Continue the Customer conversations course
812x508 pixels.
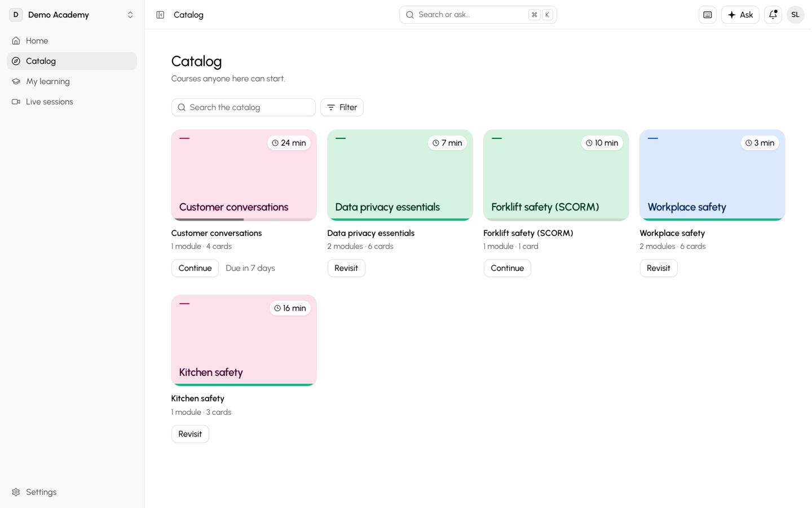pyautogui.click(x=195, y=268)
